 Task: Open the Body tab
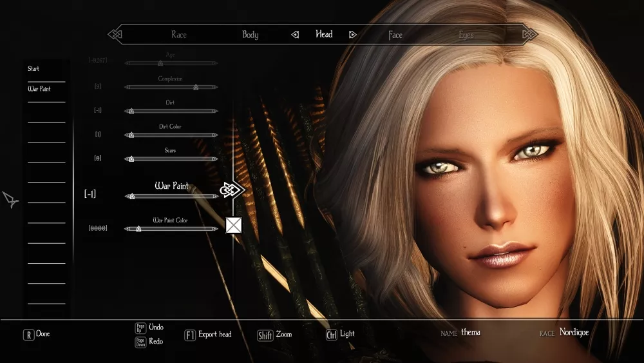click(x=250, y=35)
